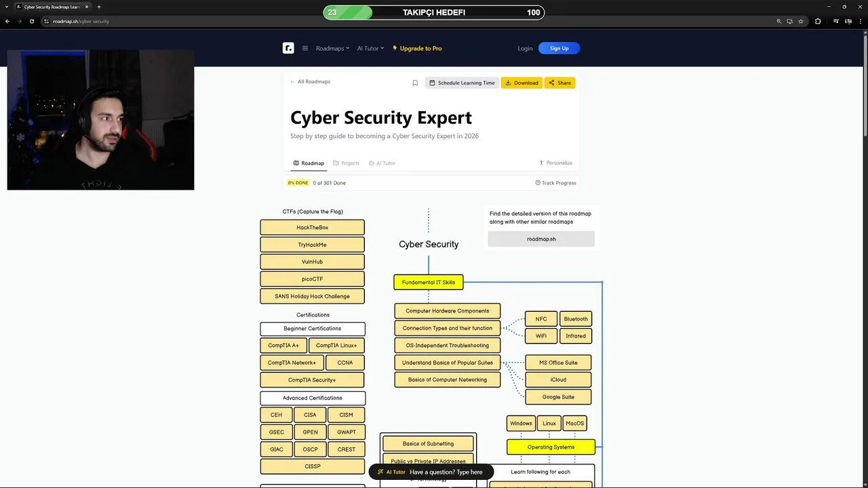This screenshot has width=868, height=488.
Task: Open the Login link
Action: (x=525, y=48)
